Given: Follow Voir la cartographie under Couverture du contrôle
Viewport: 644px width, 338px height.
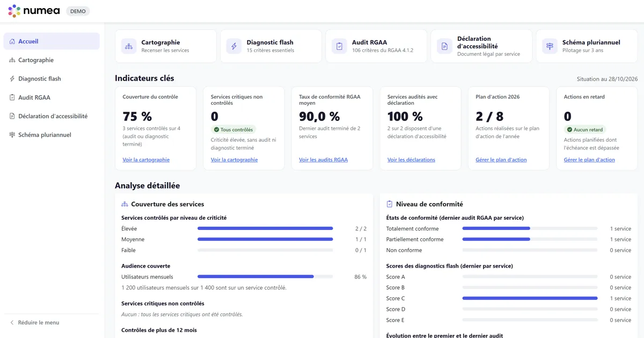Looking at the screenshot, I should (146, 160).
